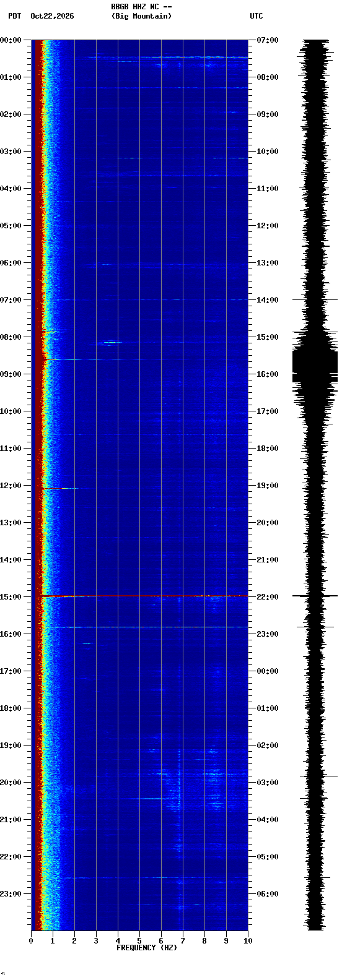Image resolution: width=342 pixels, height=980 pixels.
Task: Click frequency axis tick '10'
Action: 248,941
